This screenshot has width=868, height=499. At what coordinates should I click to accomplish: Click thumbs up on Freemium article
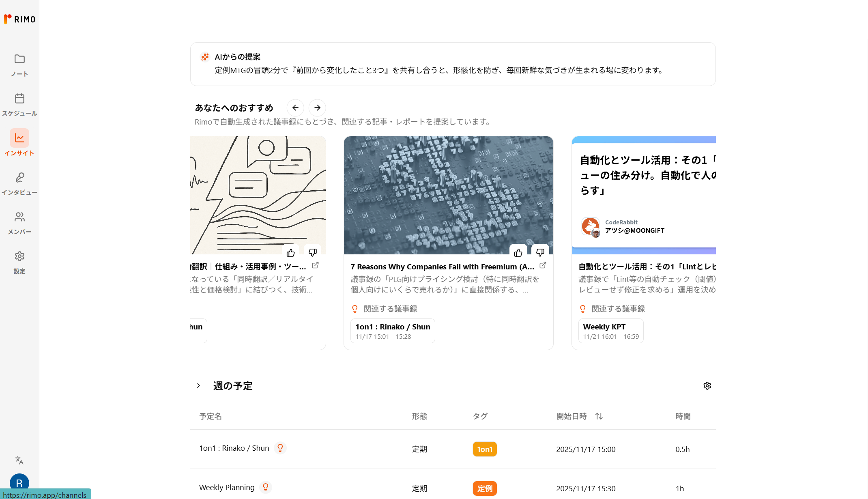(x=518, y=253)
